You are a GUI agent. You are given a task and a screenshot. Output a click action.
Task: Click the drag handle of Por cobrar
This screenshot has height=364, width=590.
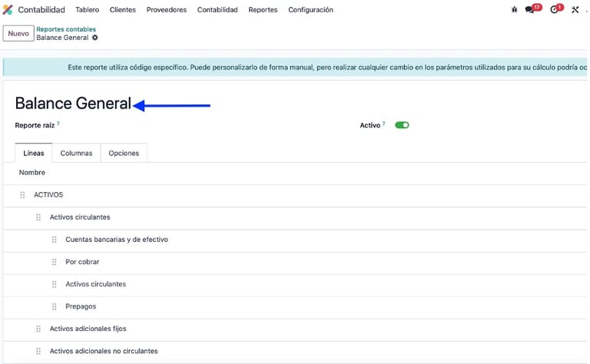click(x=55, y=262)
